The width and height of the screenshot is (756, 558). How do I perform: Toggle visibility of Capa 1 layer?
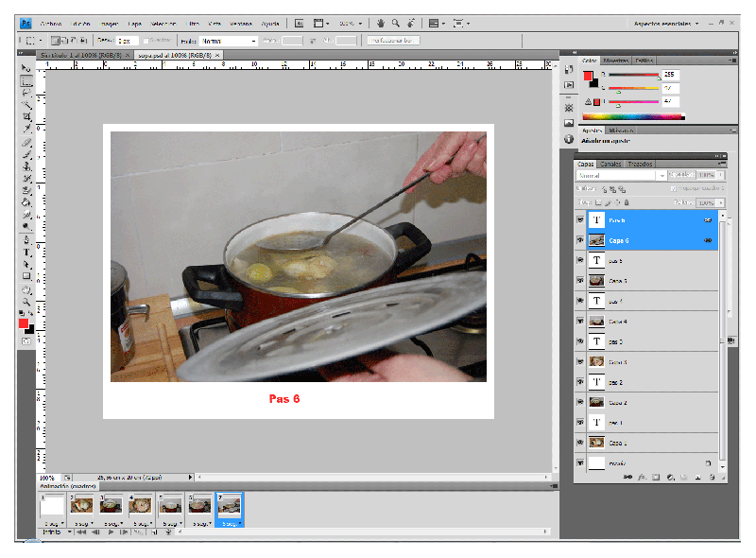[x=580, y=442]
